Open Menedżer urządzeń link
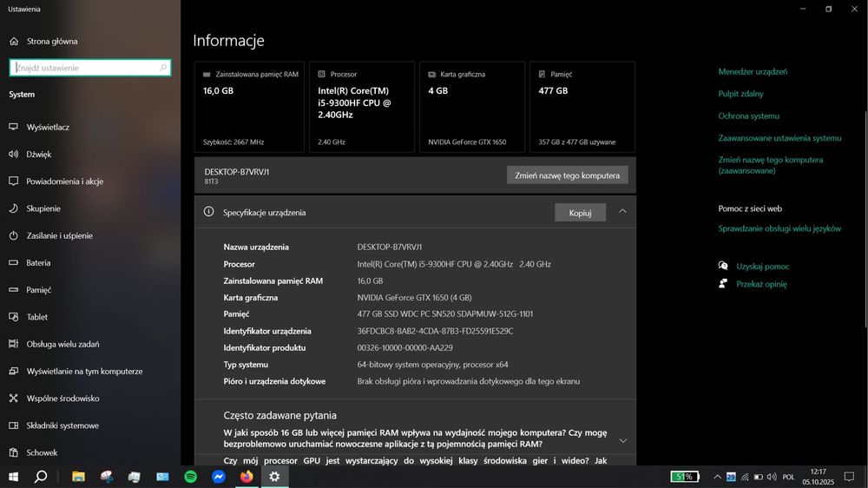Viewport: 868px width, 488px height. click(x=753, y=71)
